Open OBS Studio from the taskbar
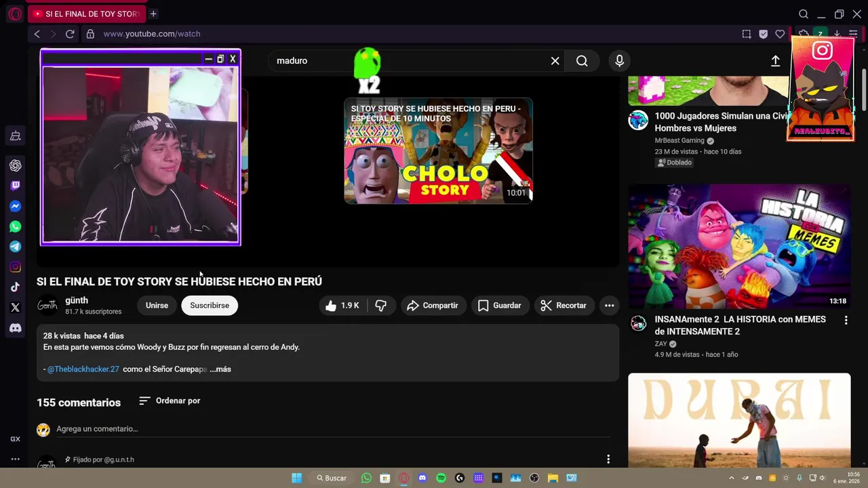The image size is (868, 488). tap(534, 478)
